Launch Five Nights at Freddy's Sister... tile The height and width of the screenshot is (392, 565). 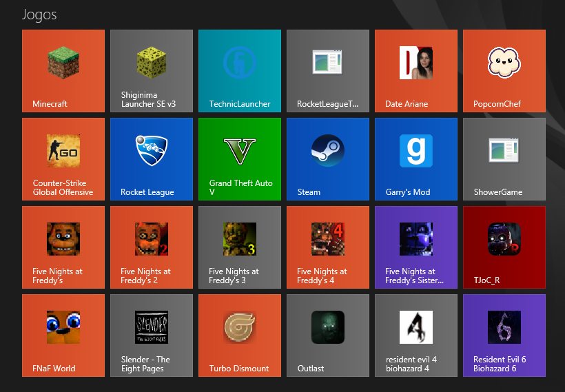416,247
